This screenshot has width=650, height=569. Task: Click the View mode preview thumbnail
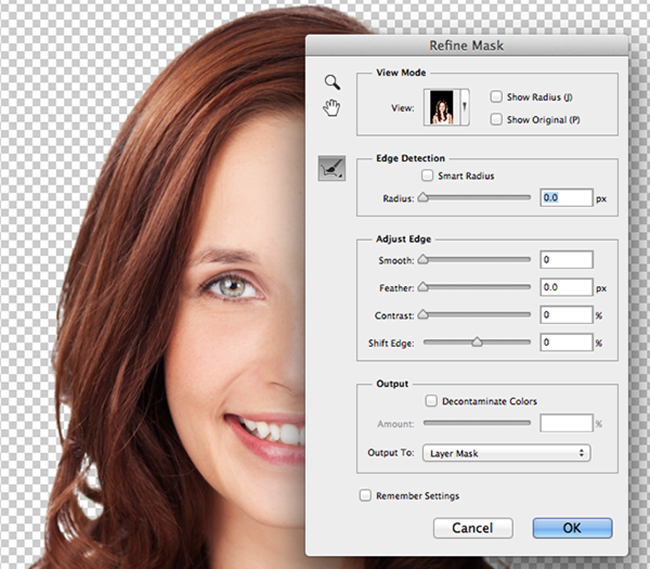click(439, 107)
